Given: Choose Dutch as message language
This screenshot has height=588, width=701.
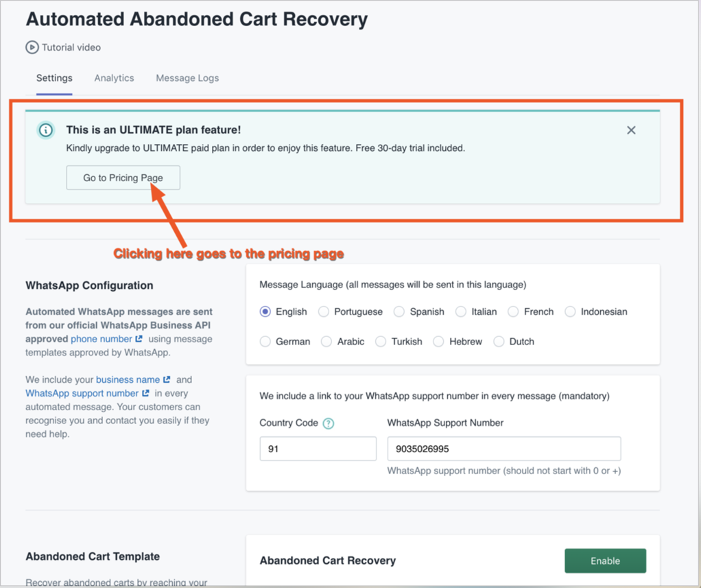Looking at the screenshot, I should (499, 342).
